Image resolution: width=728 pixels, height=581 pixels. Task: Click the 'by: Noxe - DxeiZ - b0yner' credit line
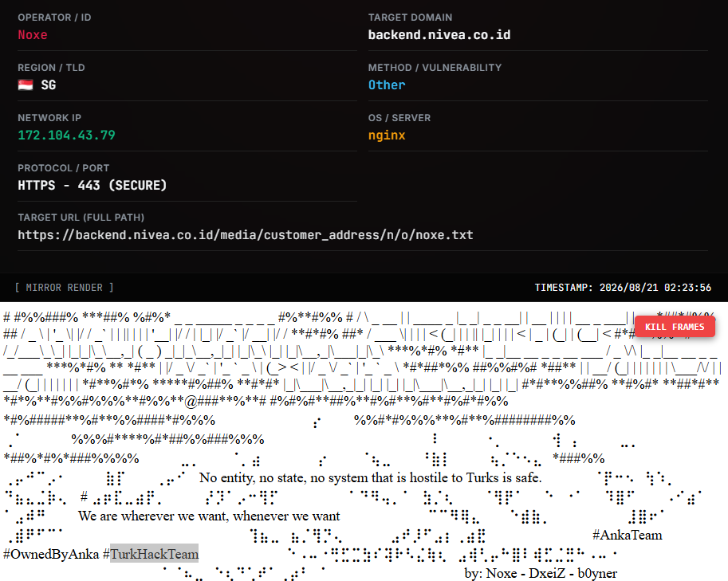pos(541,573)
